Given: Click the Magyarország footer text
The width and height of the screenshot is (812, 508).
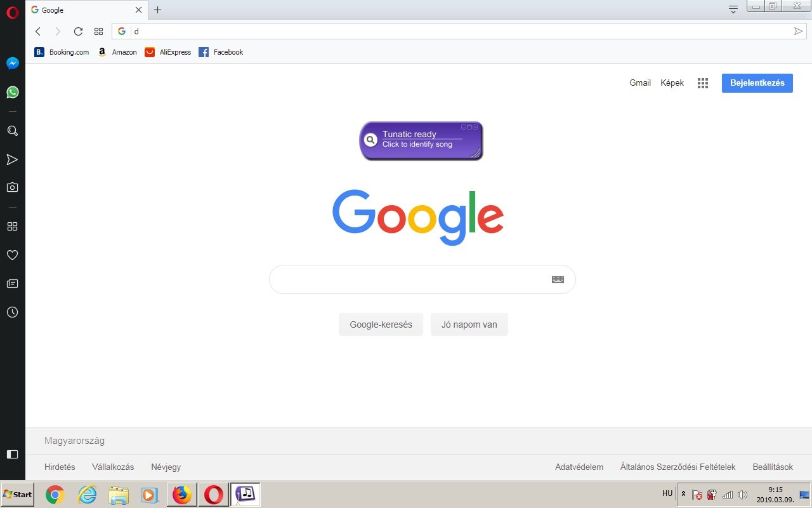Looking at the screenshot, I should [74, 441].
